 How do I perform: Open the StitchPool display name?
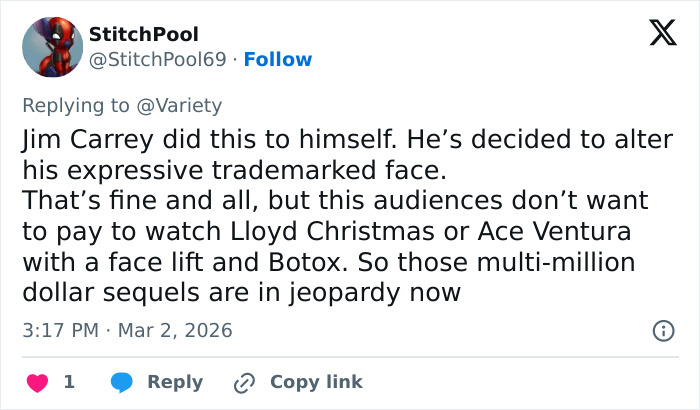click(x=144, y=35)
